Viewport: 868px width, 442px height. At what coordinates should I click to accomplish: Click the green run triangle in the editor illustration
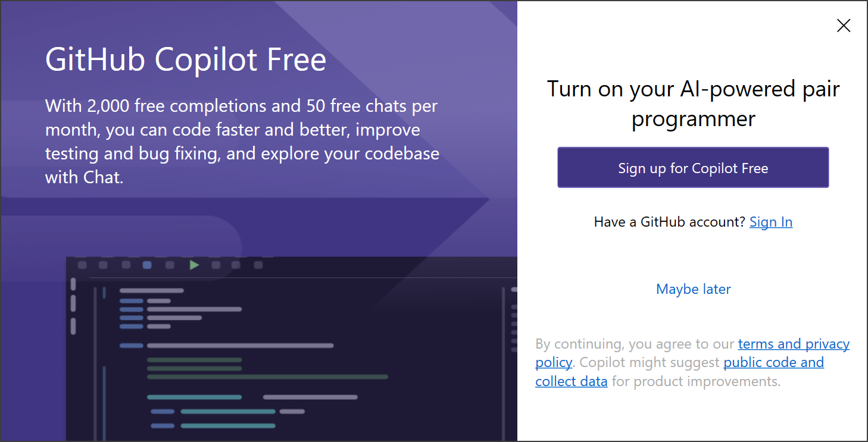point(194,265)
